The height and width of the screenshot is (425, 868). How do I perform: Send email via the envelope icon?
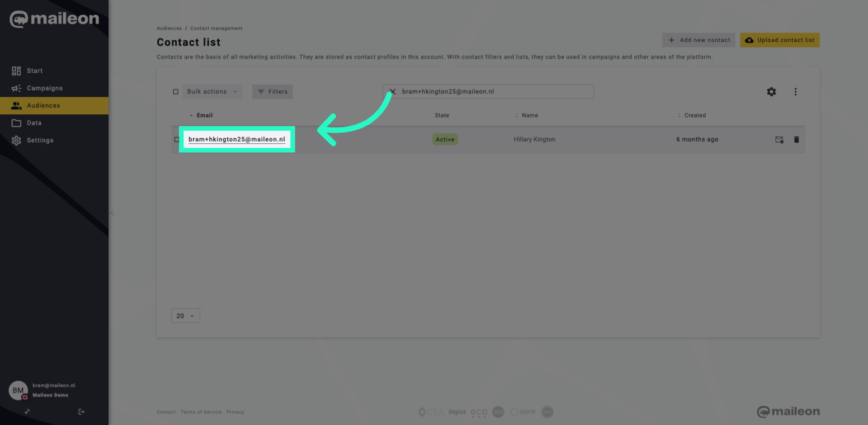point(779,140)
